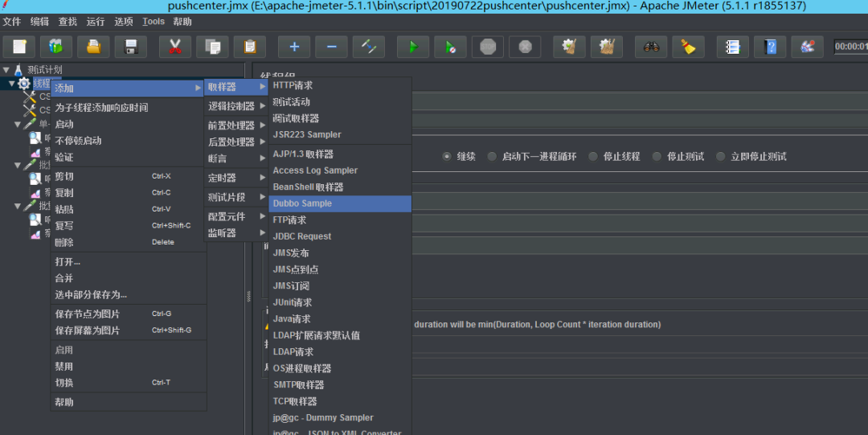868x435 pixels.
Task: Click 验证 in context menu
Action: click(129, 158)
